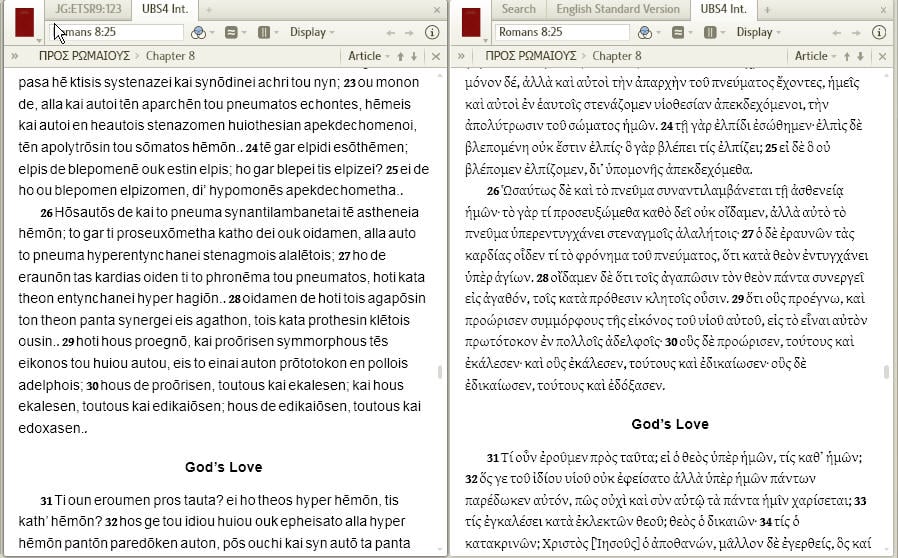This screenshot has height=558, width=898.
Task: Jump to previous article in right panel
Action: pyautogui.click(x=846, y=56)
